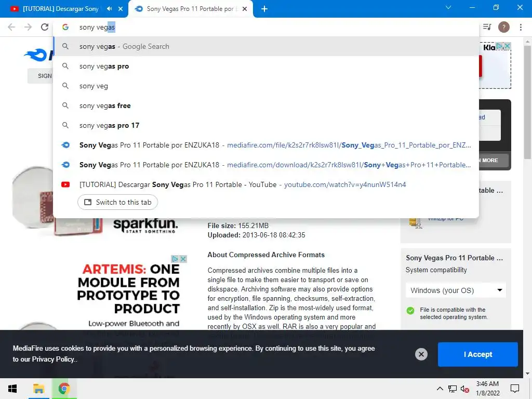Viewport: 532px width, 399px height.
Task: Click the search icon beside 'sony vegas free'
Action: coord(65,105)
